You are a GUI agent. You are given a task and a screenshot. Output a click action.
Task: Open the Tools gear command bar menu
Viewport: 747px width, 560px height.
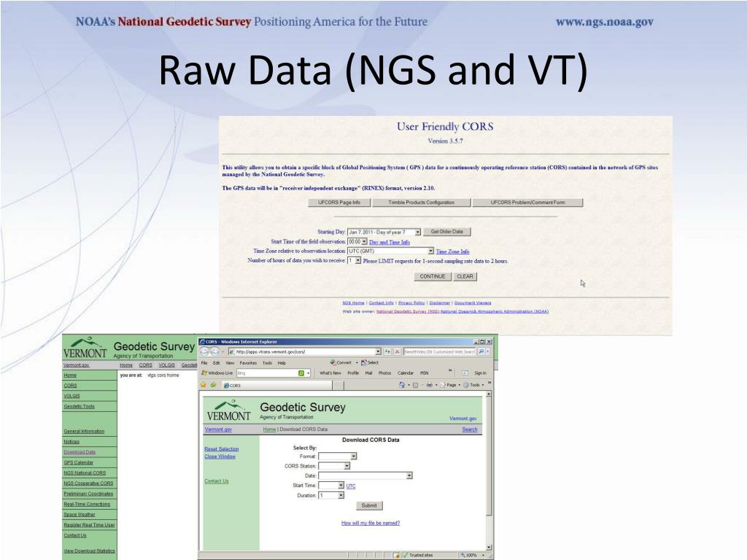pos(473,385)
